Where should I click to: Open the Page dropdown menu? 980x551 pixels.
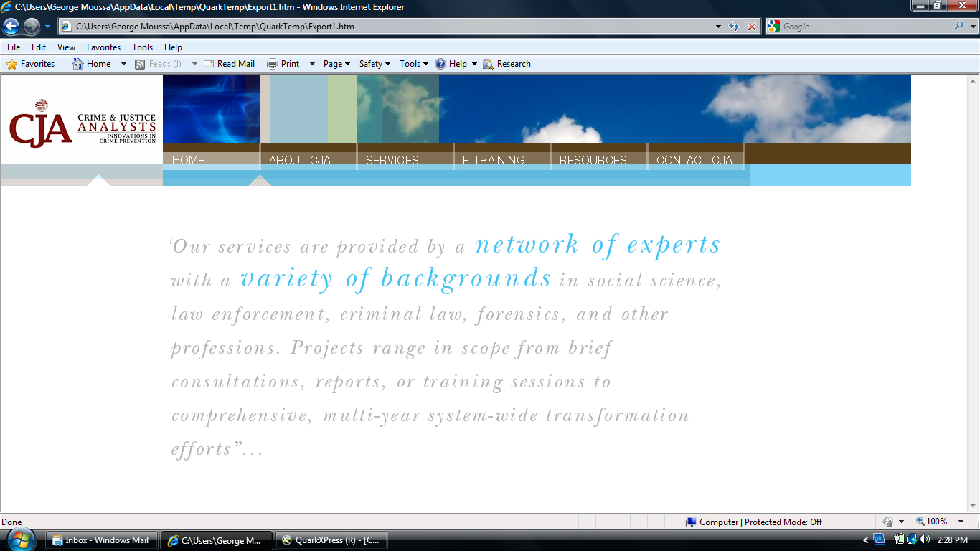(332, 63)
